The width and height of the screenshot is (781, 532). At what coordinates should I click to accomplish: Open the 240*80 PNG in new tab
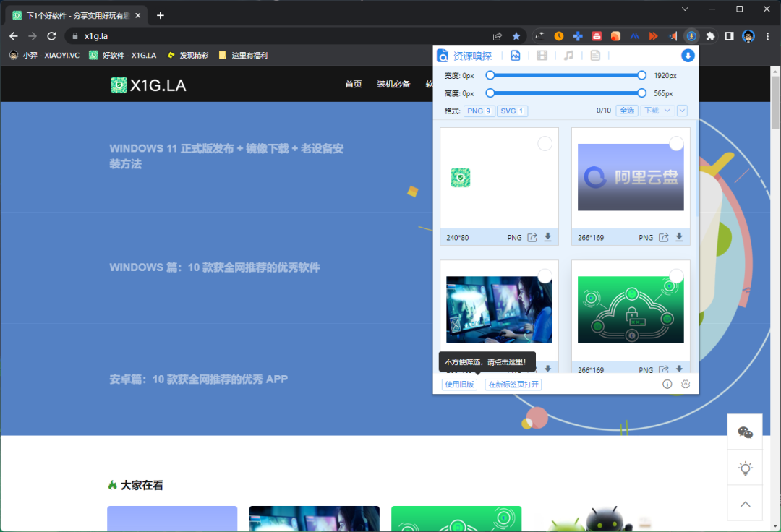[532, 237]
